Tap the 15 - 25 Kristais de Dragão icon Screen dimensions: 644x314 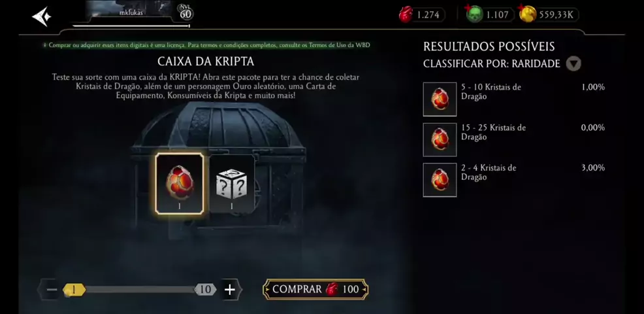tap(440, 139)
